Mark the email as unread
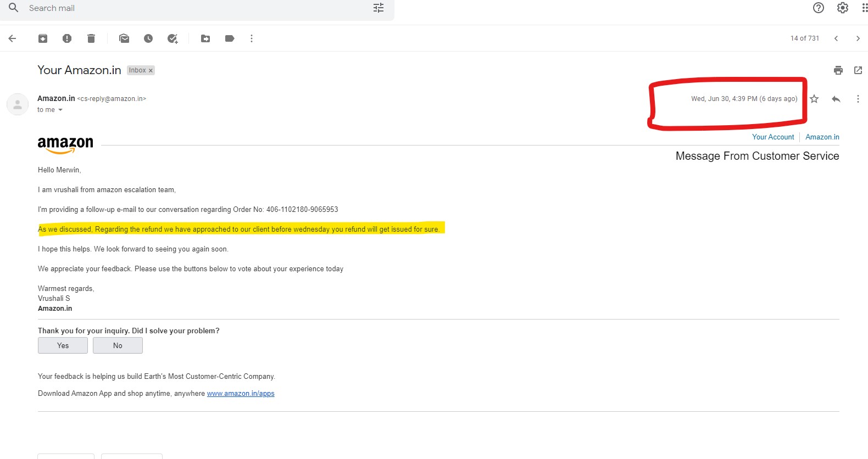The image size is (868, 459). coord(124,38)
